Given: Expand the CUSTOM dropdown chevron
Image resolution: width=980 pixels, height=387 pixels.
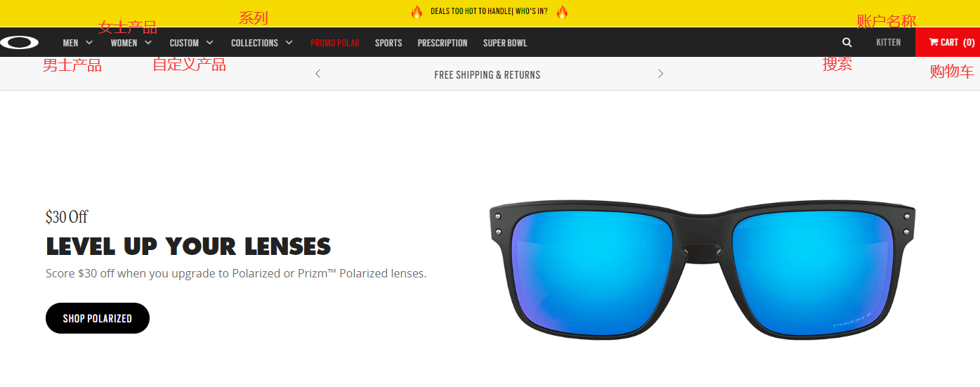Looking at the screenshot, I should coord(209,43).
